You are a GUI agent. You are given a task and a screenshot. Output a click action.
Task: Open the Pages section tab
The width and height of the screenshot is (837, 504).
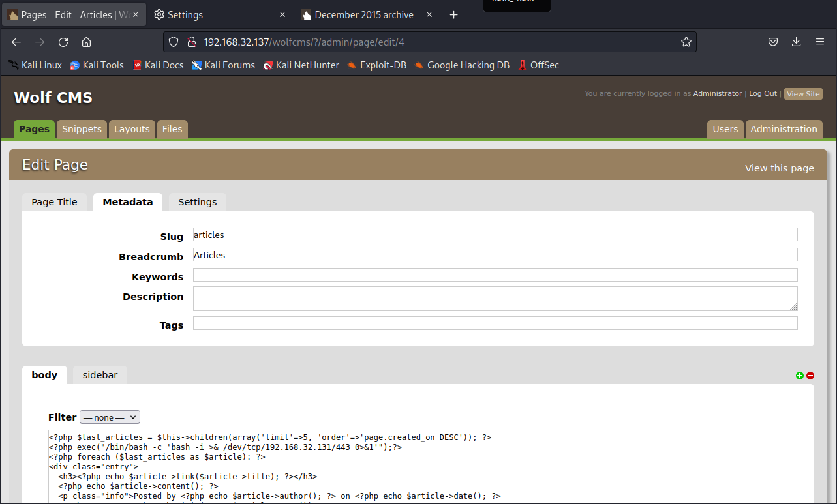[x=35, y=129]
